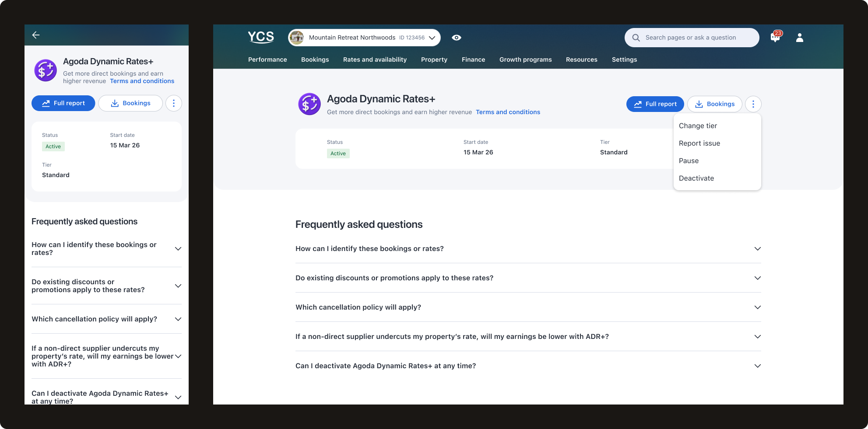868x429 pixels.
Task: Open the Resources menu
Action: pyautogui.click(x=582, y=59)
